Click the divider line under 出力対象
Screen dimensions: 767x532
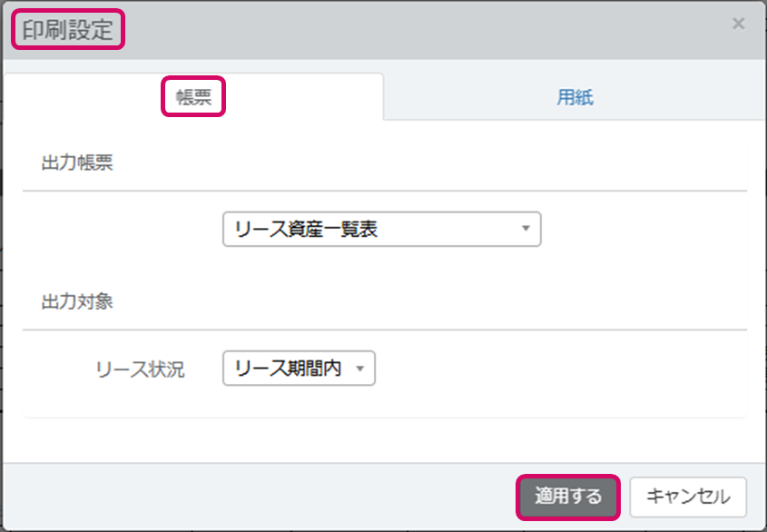click(x=384, y=330)
